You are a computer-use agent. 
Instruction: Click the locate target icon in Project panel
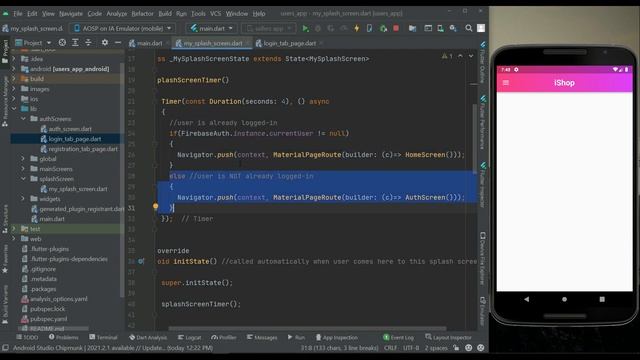(x=62, y=42)
